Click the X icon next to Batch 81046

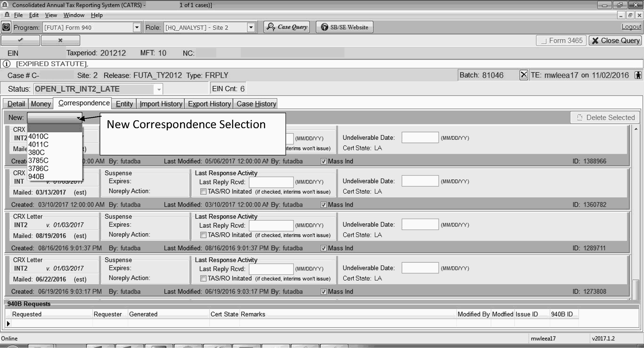(523, 75)
